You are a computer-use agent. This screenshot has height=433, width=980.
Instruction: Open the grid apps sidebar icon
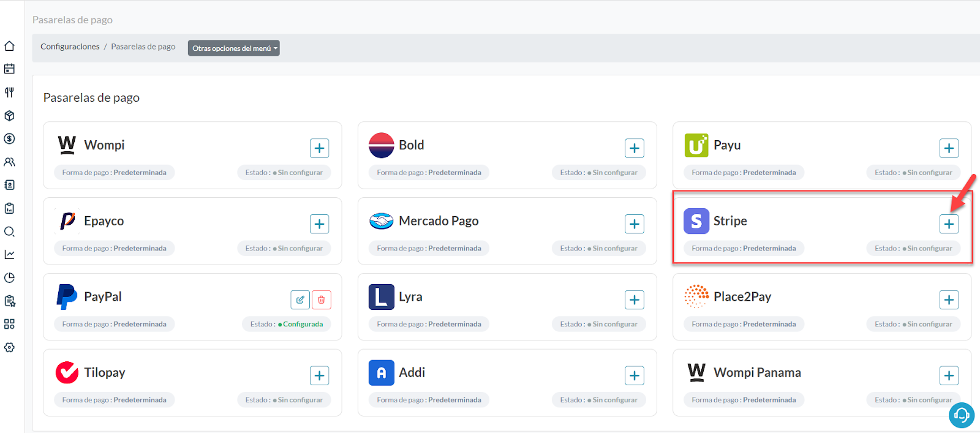(x=9, y=324)
